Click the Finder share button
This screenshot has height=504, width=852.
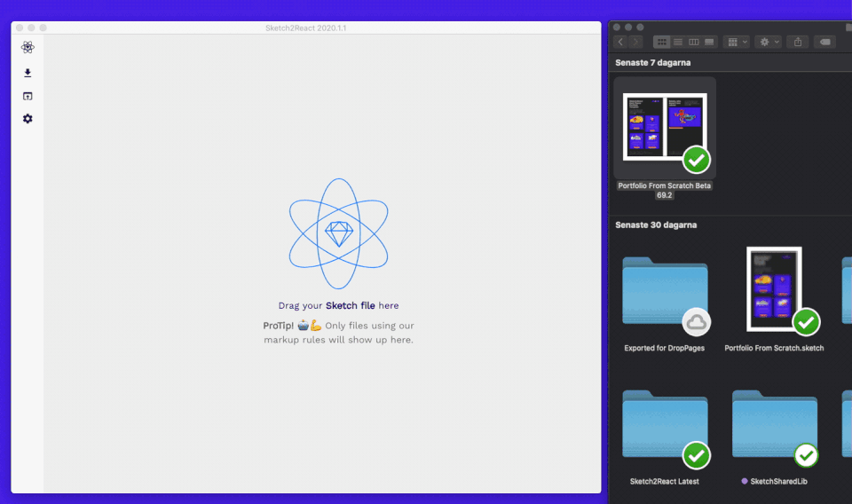point(798,42)
